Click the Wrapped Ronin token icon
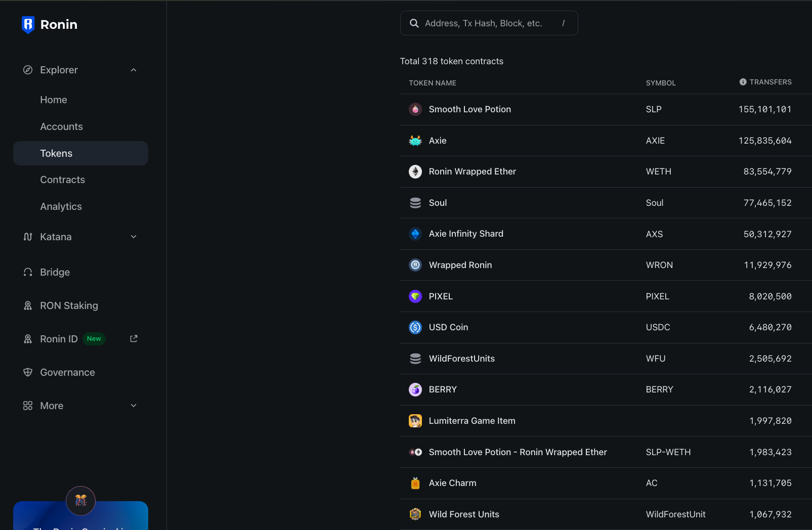The image size is (812, 530). [415, 265]
